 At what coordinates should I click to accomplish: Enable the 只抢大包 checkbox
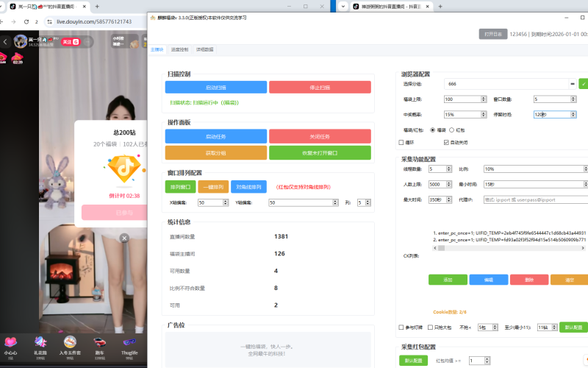431,327
